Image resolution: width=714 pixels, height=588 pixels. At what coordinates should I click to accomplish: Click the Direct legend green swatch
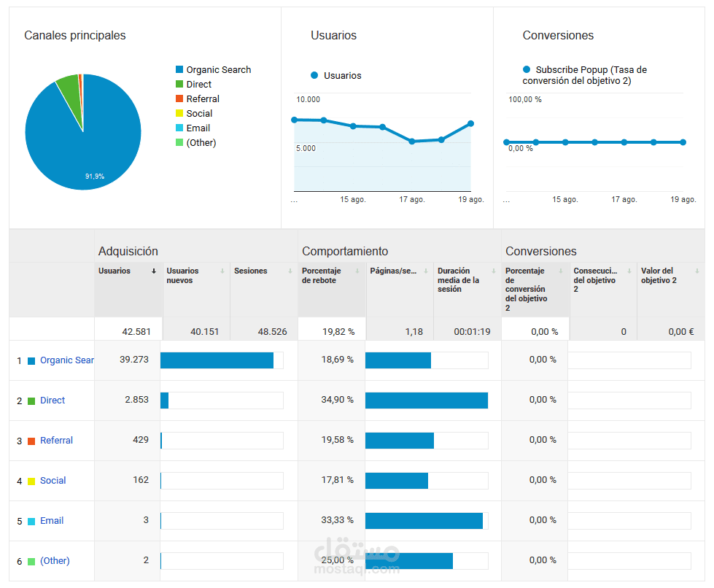(x=179, y=84)
